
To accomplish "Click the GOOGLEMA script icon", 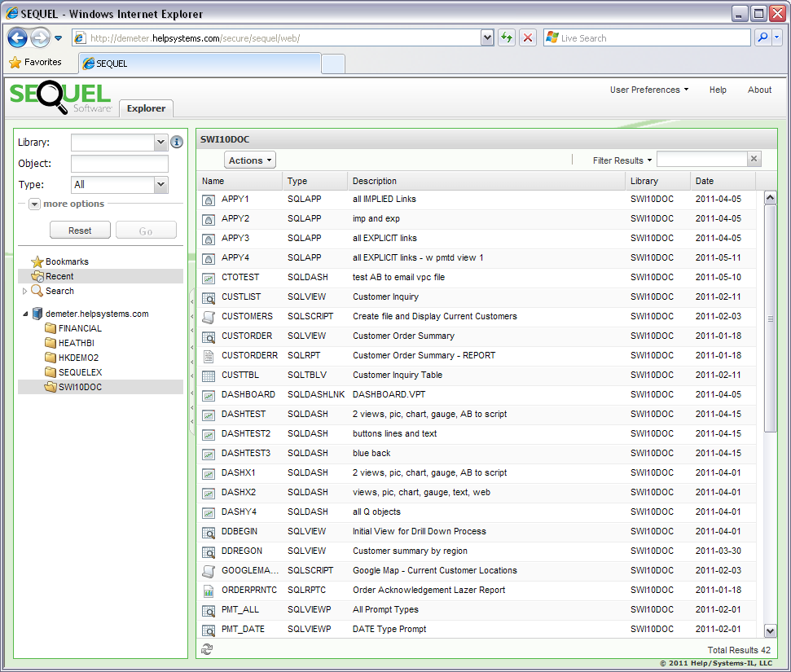I will pyautogui.click(x=209, y=571).
